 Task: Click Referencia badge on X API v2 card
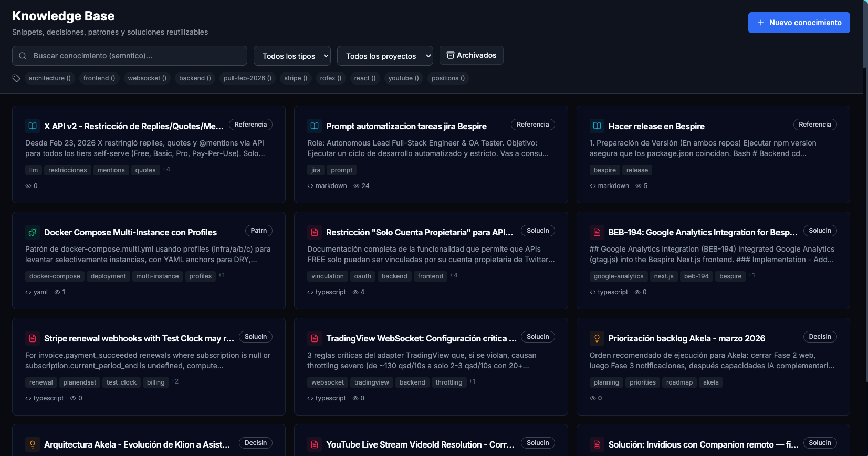[x=250, y=125]
